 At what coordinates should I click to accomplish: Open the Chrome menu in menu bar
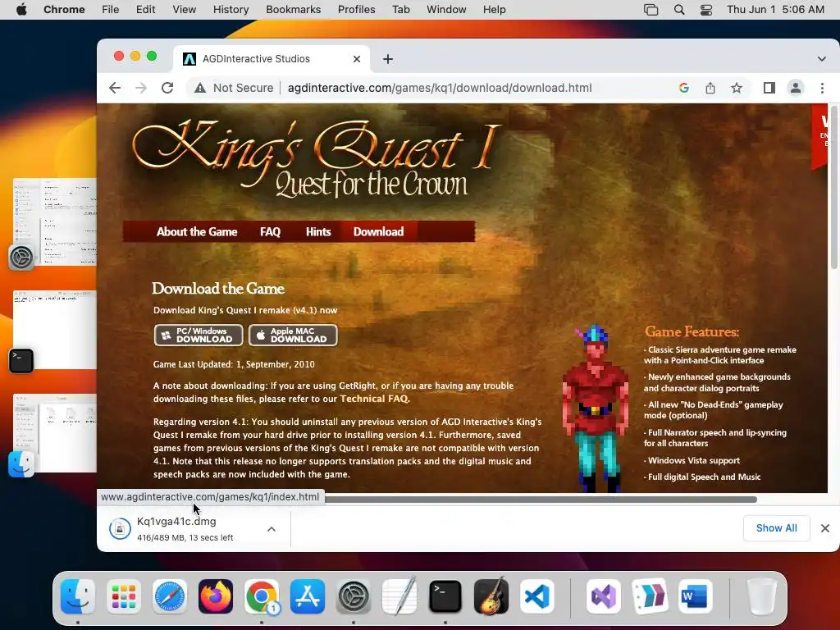(x=64, y=10)
